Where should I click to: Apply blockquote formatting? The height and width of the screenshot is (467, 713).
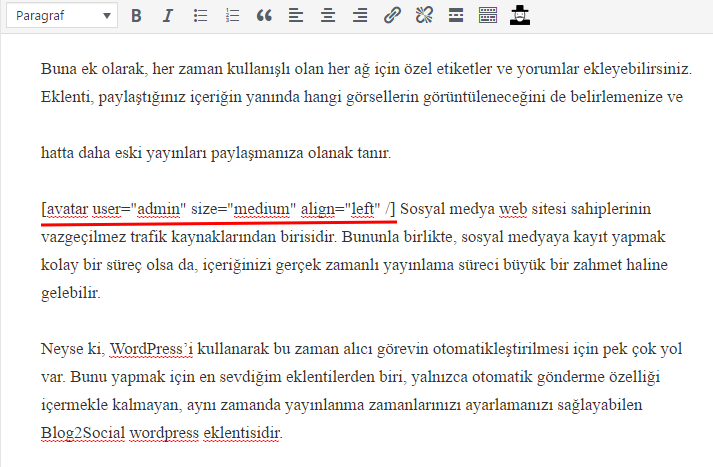coord(264,15)
